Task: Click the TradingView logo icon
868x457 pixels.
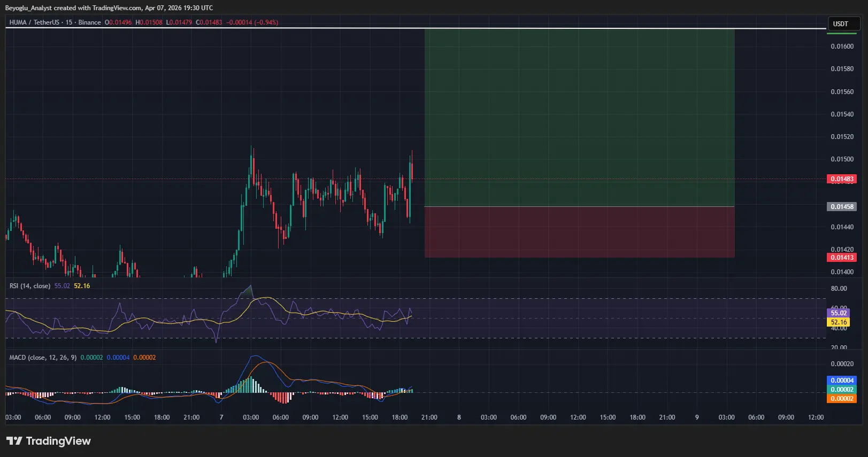Action: click(x=14, y=441)
